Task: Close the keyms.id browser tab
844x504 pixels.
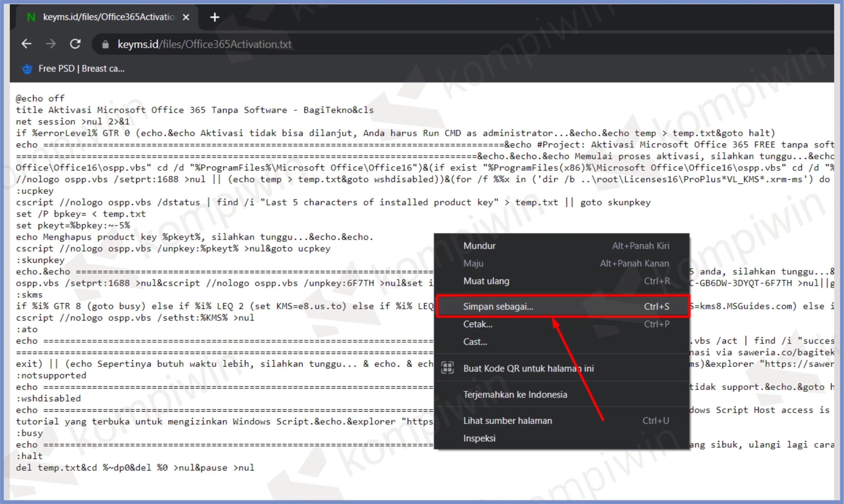Action: [x=186, y=17]
